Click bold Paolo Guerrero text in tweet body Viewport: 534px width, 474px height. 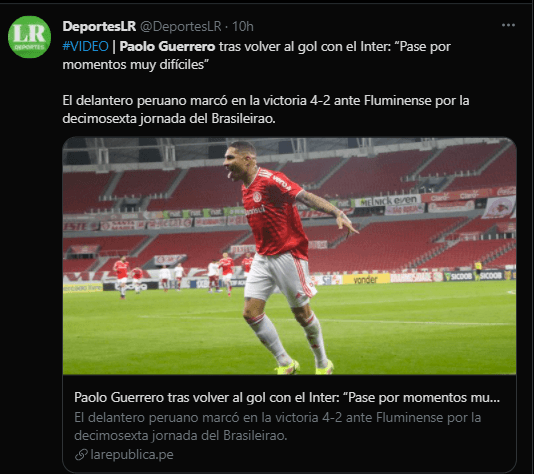(x=167, y=46)
